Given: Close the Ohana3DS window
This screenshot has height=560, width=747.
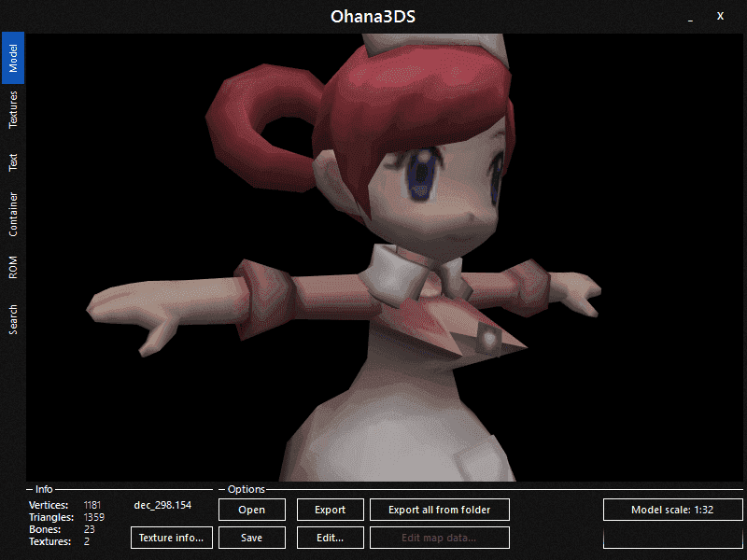Looking at the screenshot, I should point(720,16).
